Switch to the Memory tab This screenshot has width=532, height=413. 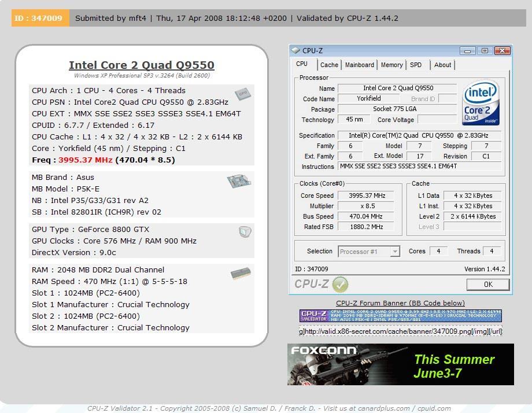coord(391,65)
